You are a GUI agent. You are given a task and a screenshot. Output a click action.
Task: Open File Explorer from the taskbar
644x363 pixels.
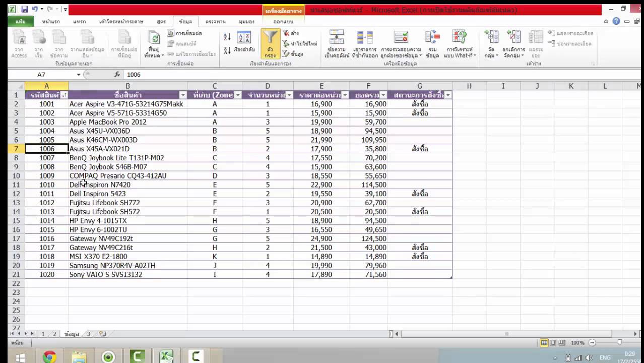click(x=79, y=357)
